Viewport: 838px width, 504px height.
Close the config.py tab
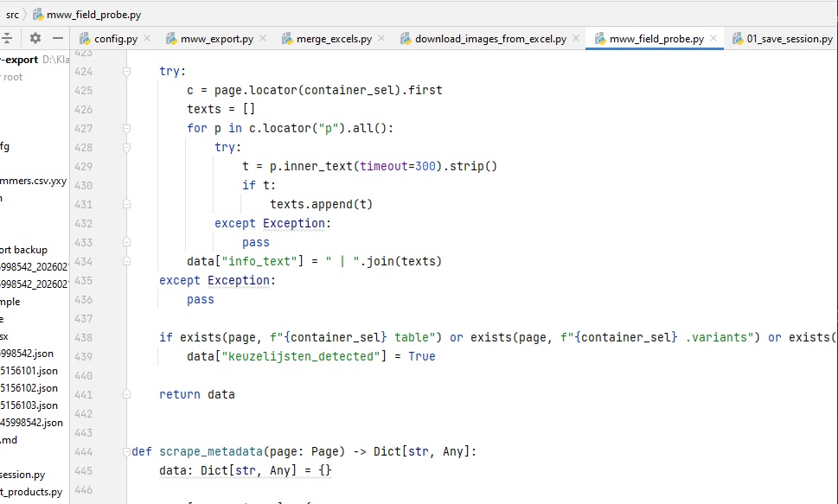[147, 39]
